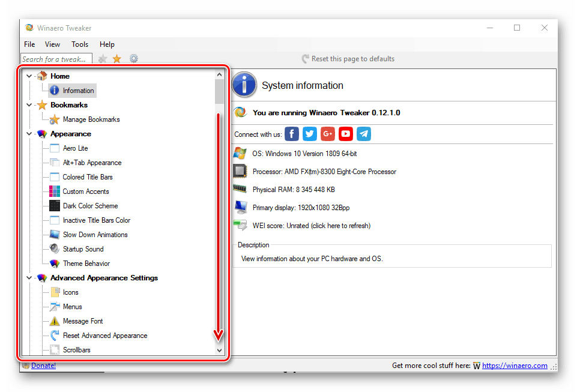Open the View menu
Screen dimensions: 577x392
point(52,44)
